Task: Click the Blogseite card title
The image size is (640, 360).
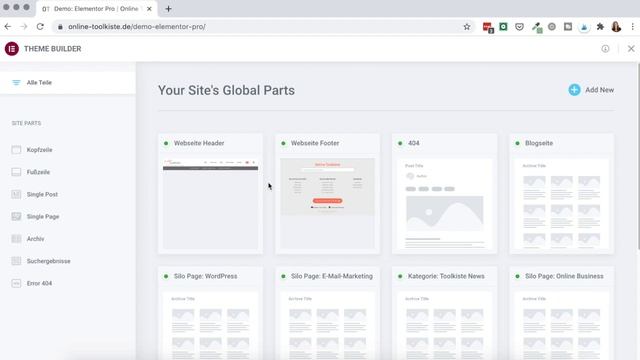Action: coord(539,143)
